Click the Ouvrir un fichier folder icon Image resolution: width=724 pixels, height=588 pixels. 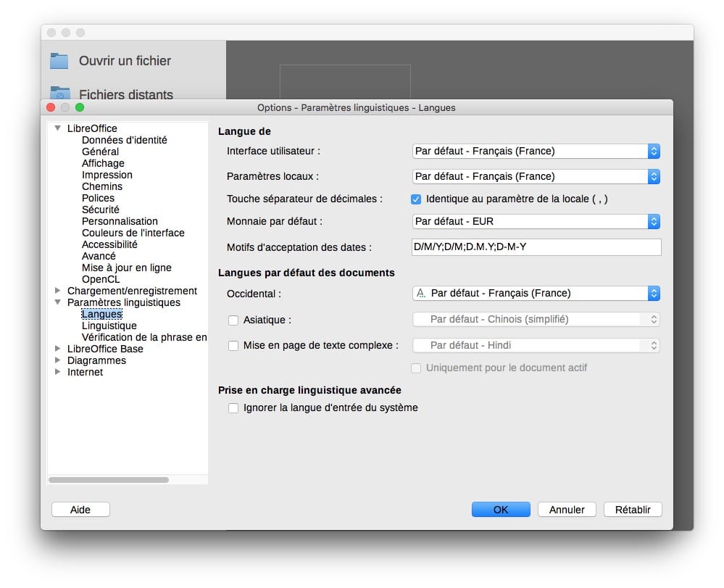point(59,60)
